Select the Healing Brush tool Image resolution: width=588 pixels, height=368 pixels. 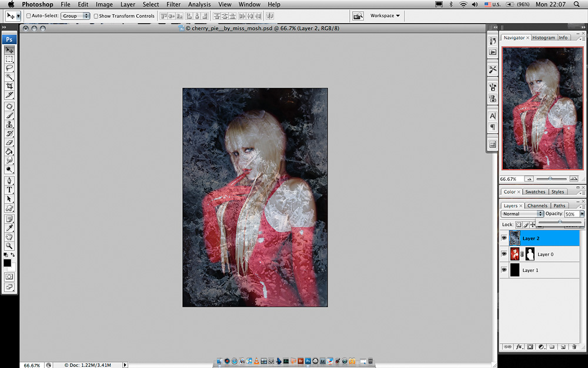pos(9,107)
